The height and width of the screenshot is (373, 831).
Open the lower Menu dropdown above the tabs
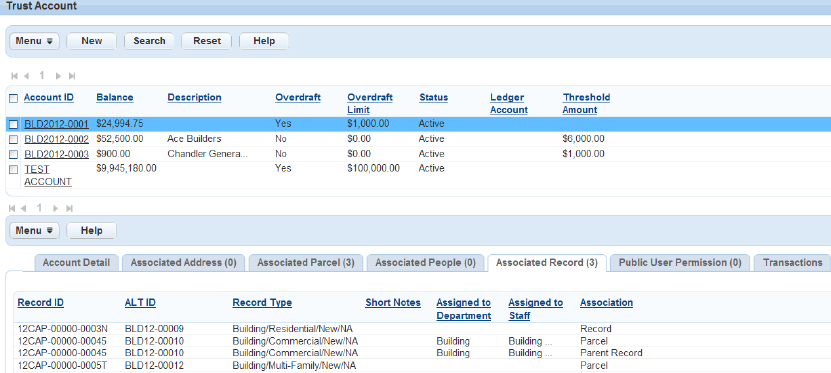[34, 230]
